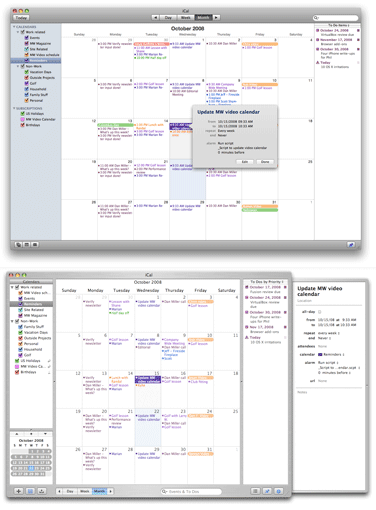Collapse the Work related group in upper sidebar
The height and width of the screenshot is (510, 376).
[x=18, y=32]
